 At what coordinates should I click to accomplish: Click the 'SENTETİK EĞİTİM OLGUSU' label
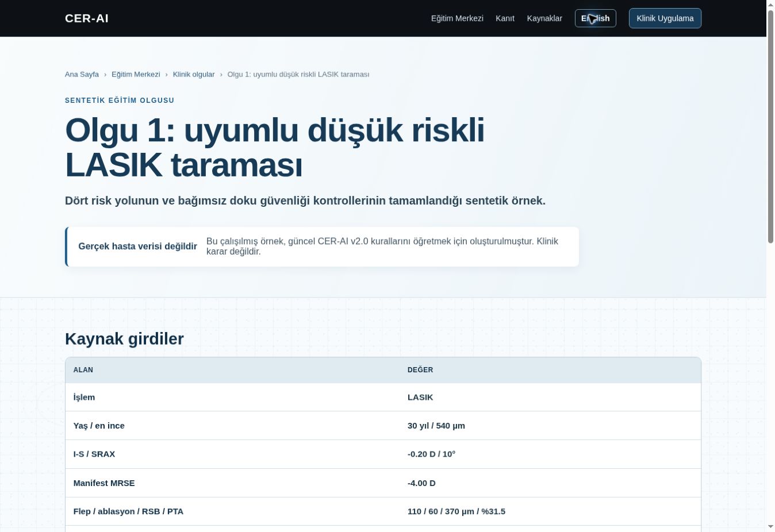click(120, 101)
